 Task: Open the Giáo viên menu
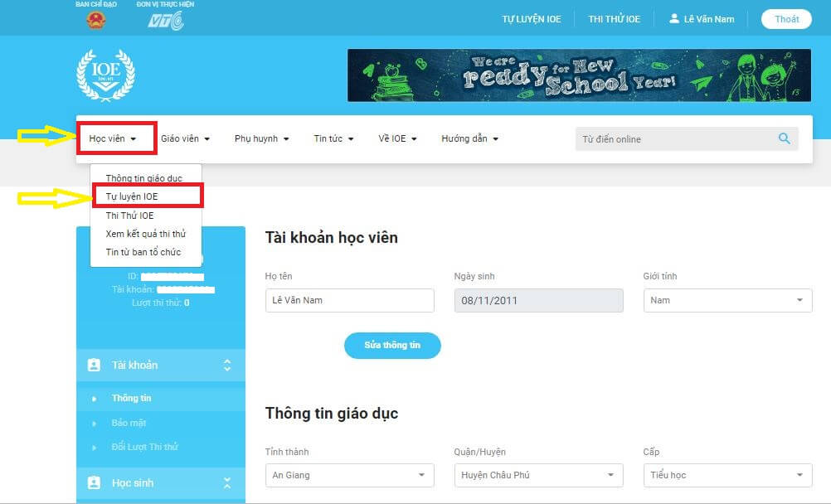click(185, 138)
